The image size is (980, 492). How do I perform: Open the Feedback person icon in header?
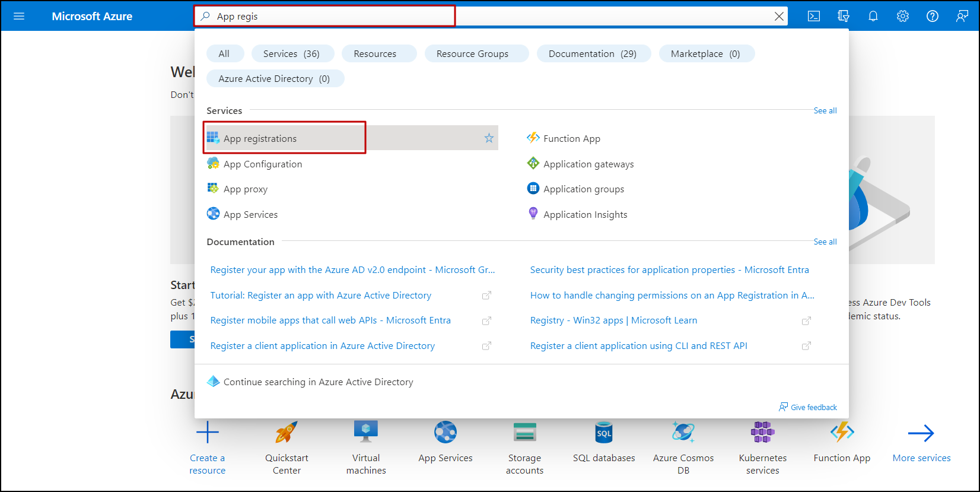pyautogui.click(x=962, y=16)
